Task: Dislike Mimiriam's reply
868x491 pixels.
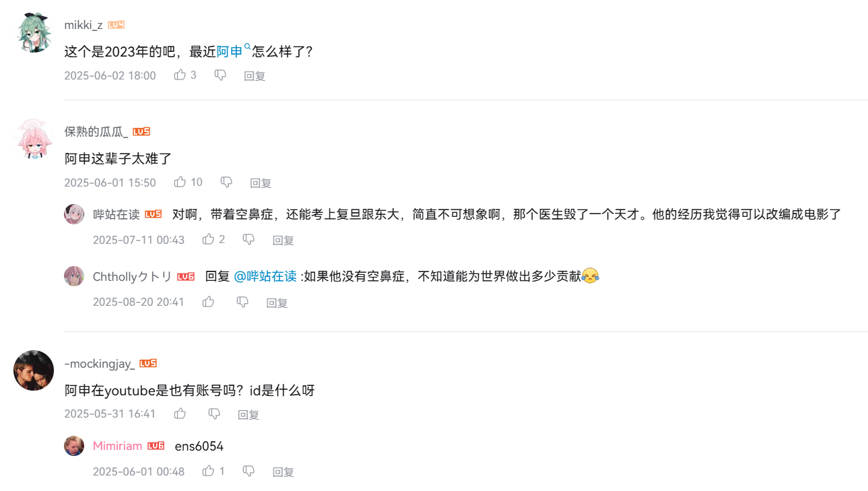Action: click(248, 471)
